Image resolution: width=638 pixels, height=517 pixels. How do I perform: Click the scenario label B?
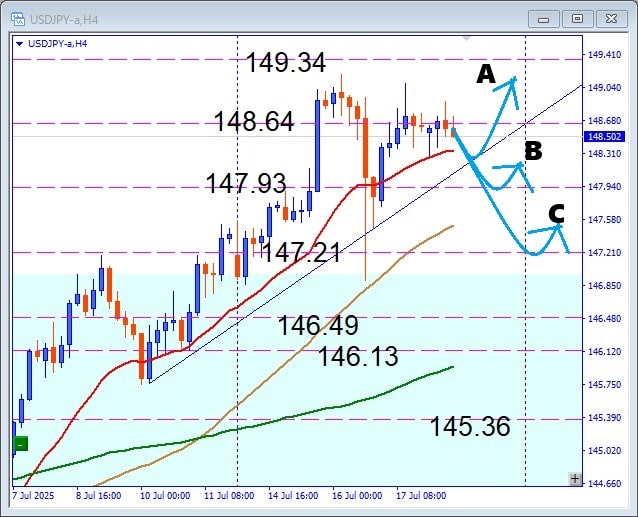533,151
